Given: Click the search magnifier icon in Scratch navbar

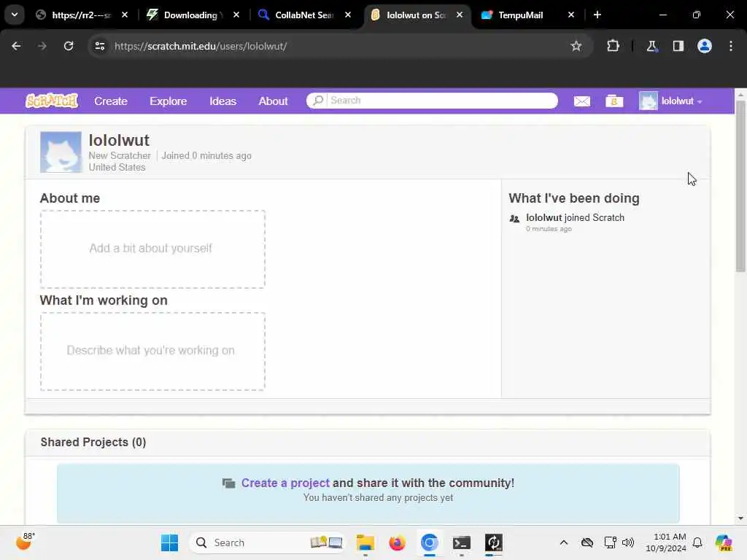Looking at the screenshot, I should [318, 101].
